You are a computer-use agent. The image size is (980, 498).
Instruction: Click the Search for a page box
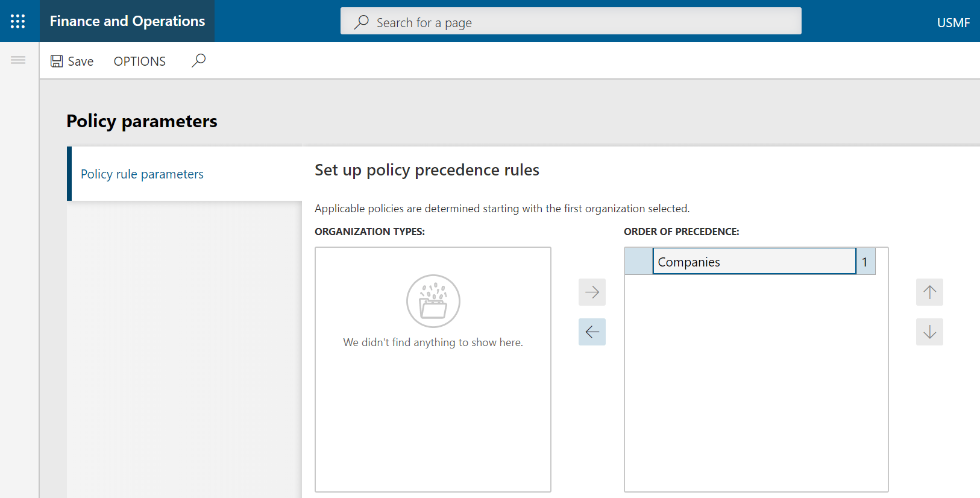point(579,22)
